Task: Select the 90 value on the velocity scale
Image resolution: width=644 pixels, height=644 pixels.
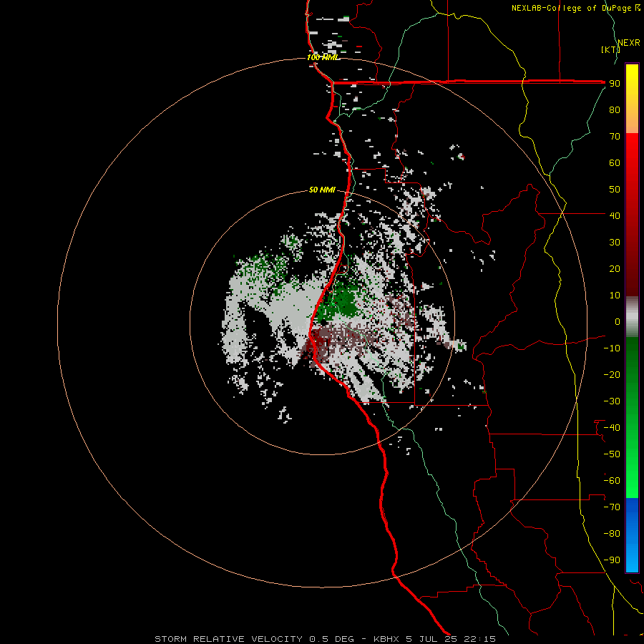Action: (615, 84)
